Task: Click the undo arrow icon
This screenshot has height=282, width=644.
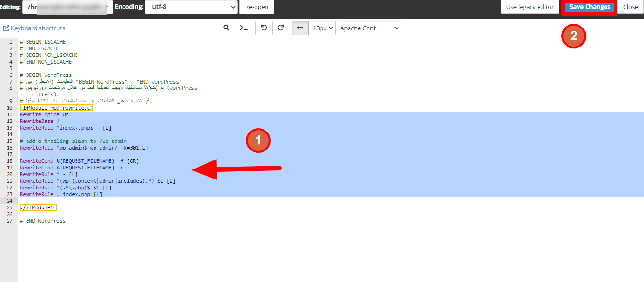Action: pos(264,28)
